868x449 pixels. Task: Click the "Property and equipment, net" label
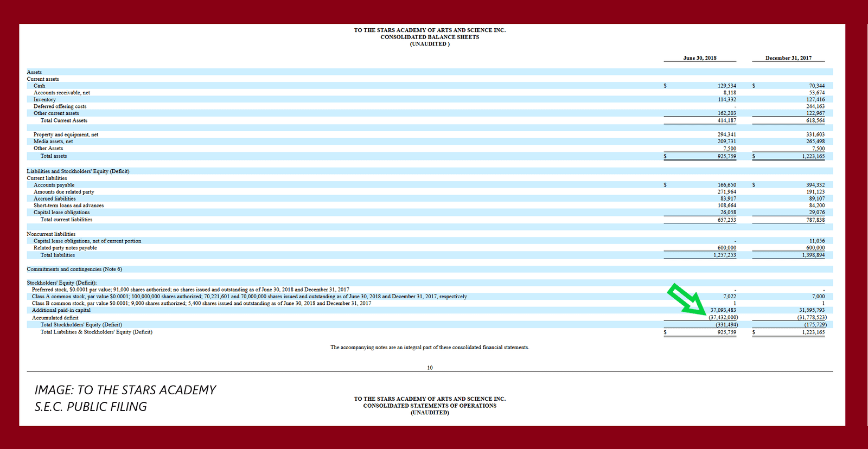tap(66, 134)
